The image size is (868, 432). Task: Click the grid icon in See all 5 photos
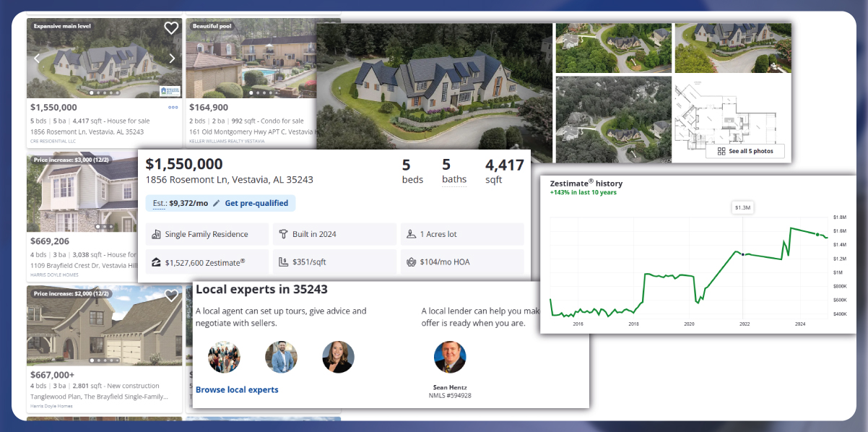pyautogui.click(x=721, y=151)
